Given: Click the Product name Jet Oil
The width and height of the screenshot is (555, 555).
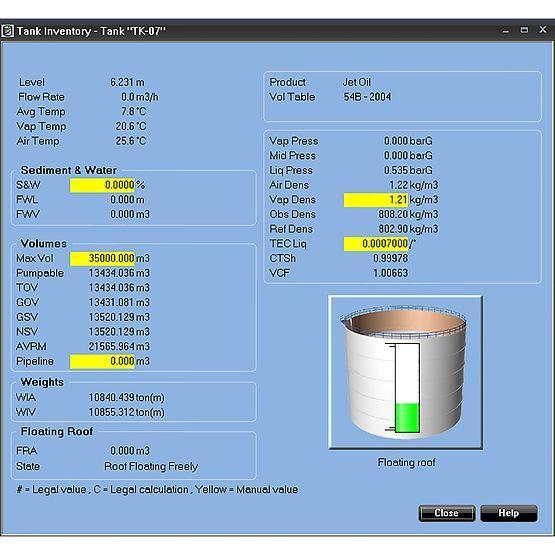Looking at the screenshot, I should [x=356, y=82].
